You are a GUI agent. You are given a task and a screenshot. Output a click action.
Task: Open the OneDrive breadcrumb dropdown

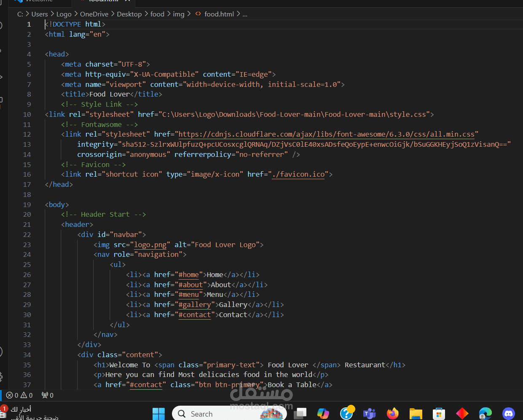tap(94, 14)
